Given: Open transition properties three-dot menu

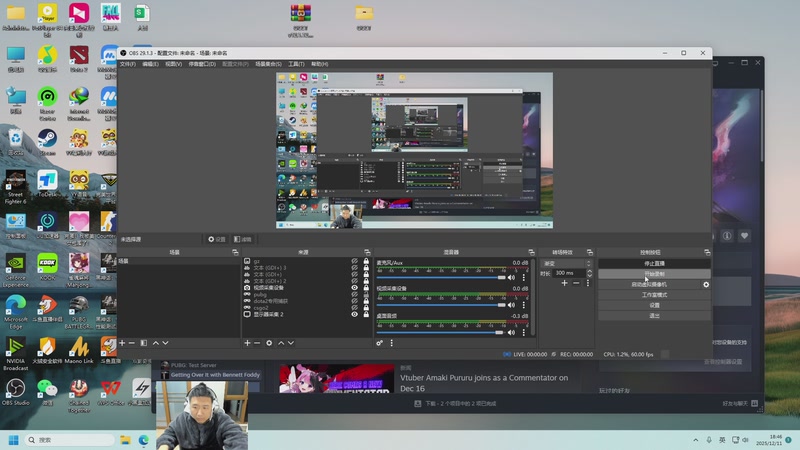Looking at the screenshot, I should point(588,283).
